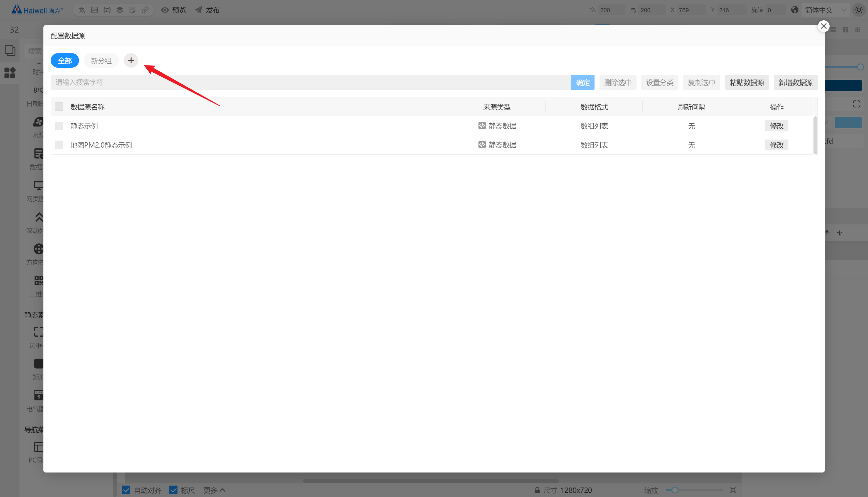The height and width of the screenshot is (497, 868).
Task: Click the 复制选中 button
Action: point(702,82)
